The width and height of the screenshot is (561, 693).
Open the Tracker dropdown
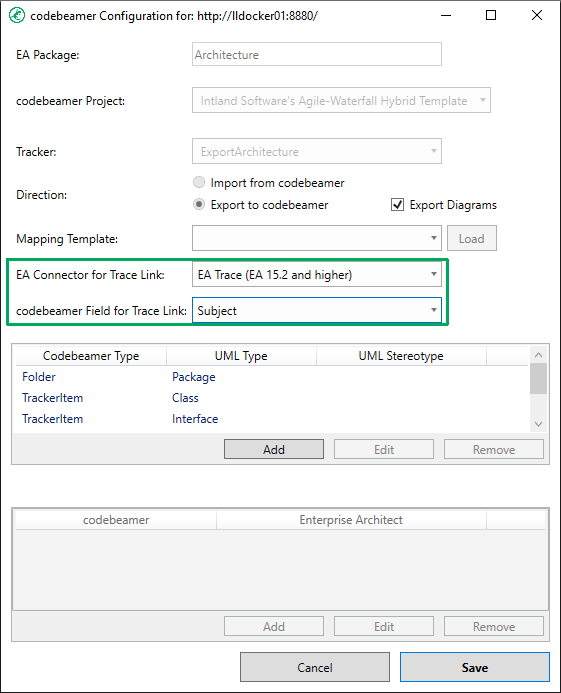click(x=317, y=151)
